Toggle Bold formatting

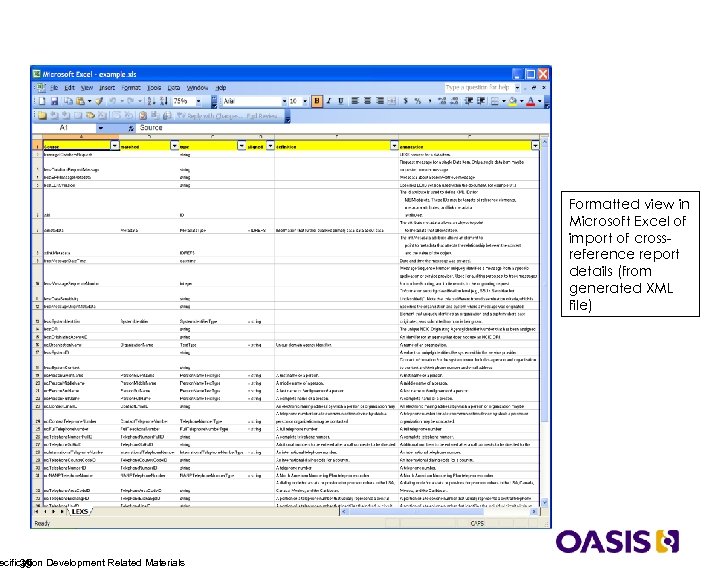[316, 101]
